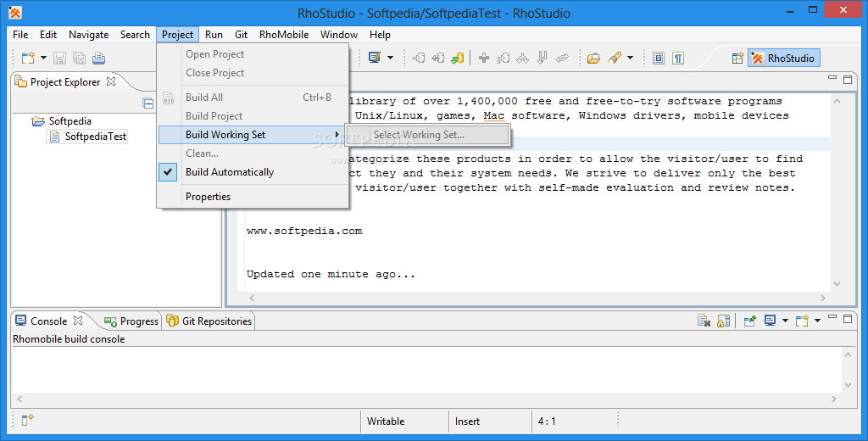The image size is (868, 441).
Task: Open the Run menu
Action: [x=214, y=35]
